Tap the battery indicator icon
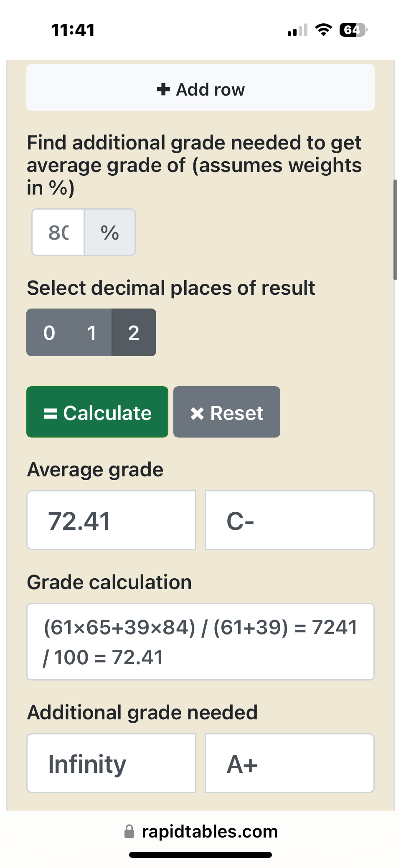401x868 pixels. 353,30
